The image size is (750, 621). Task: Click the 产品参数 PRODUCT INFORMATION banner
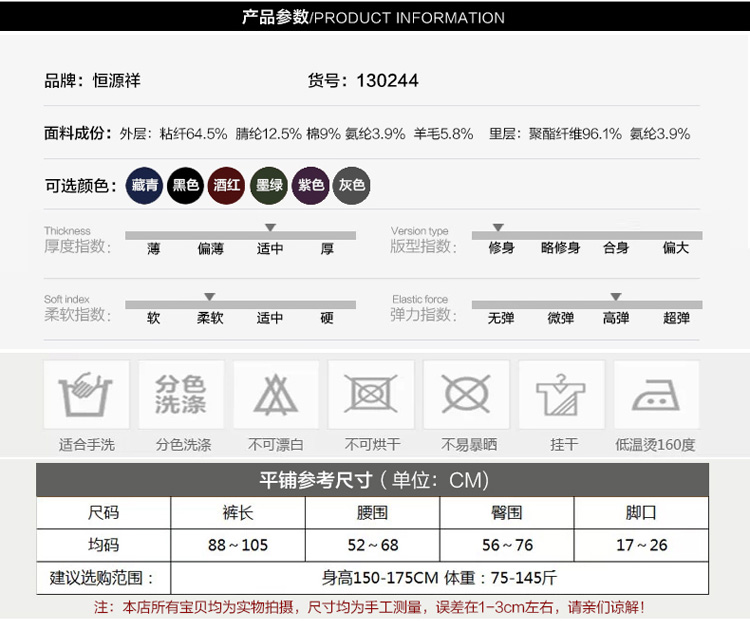(x=373, y=18)
